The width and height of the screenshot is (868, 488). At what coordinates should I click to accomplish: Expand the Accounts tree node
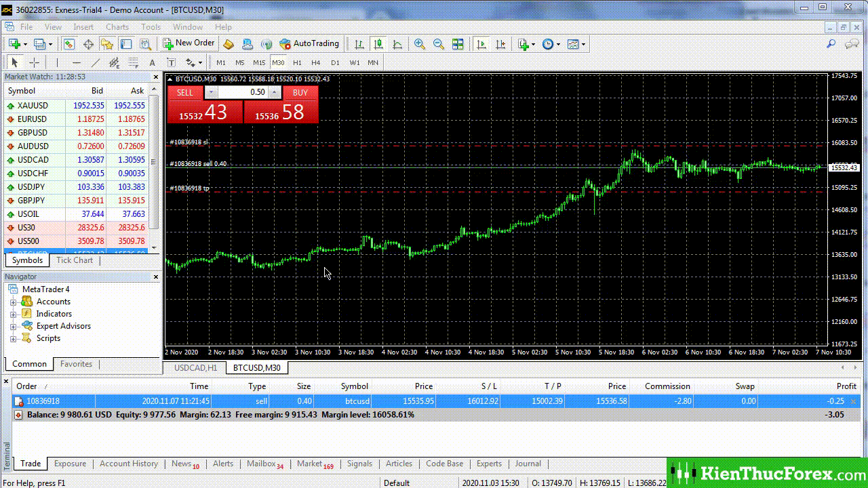(13, 302)
